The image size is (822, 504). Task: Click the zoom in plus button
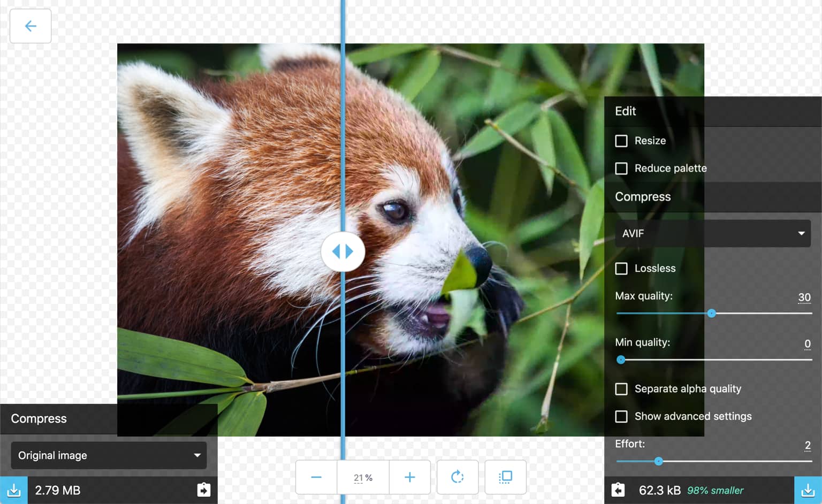point(410,477)
